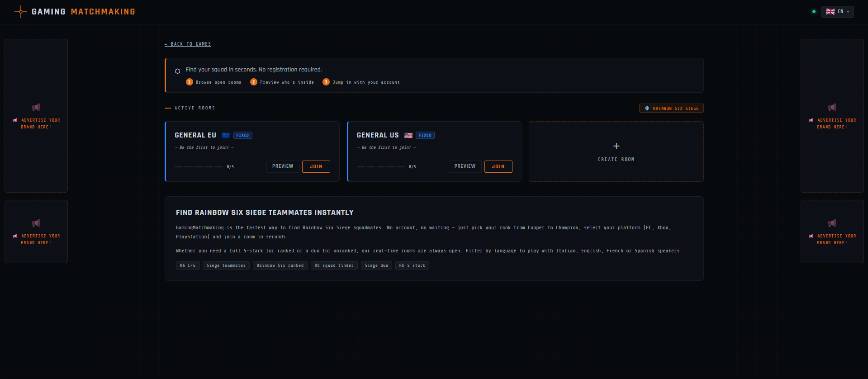
Task: Select the Rainbow Six Siege game badge
Action: (x=671, y=109)
